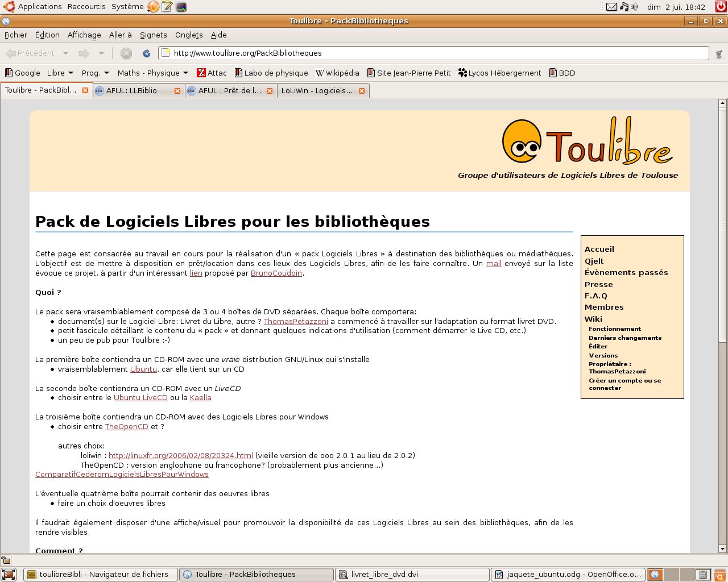Image resolution: width=728 pixels, height=582 pixels.
Task: Switch to livret_libre_dvd.dvi taskbar window
Action: coord(412,575)
